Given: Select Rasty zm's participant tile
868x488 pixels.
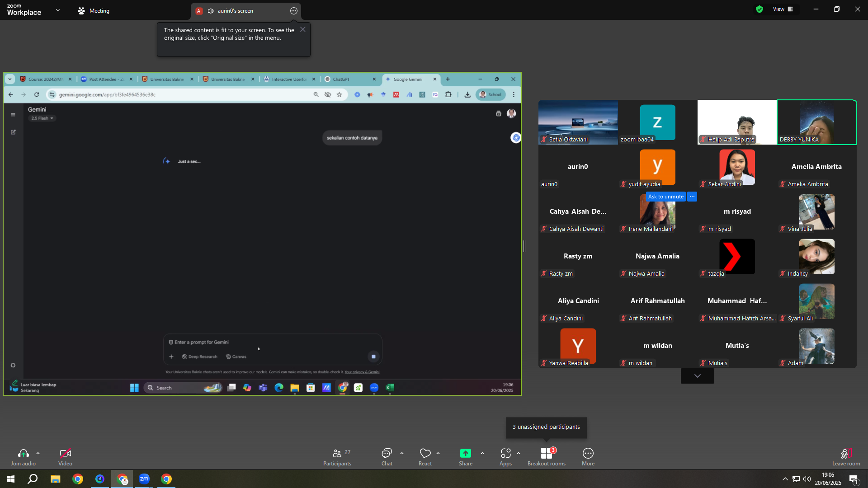Looking at the screenshot, I should [x=578, y=256].
